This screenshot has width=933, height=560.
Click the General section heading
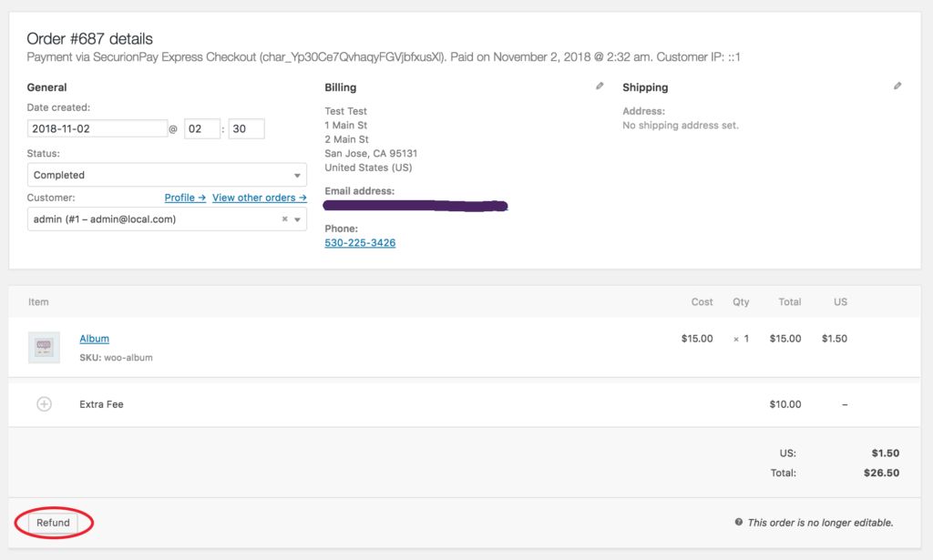click(x=46, y=87)
